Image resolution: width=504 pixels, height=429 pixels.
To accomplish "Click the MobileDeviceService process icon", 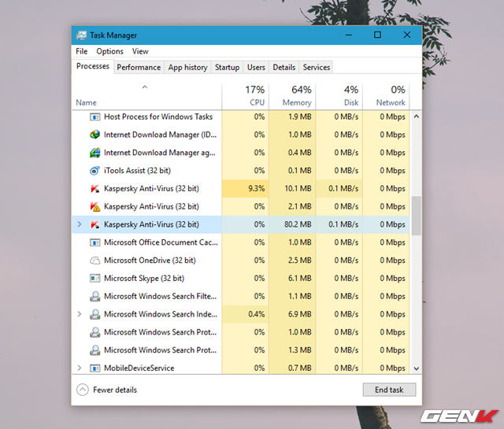I will (94, 368).
